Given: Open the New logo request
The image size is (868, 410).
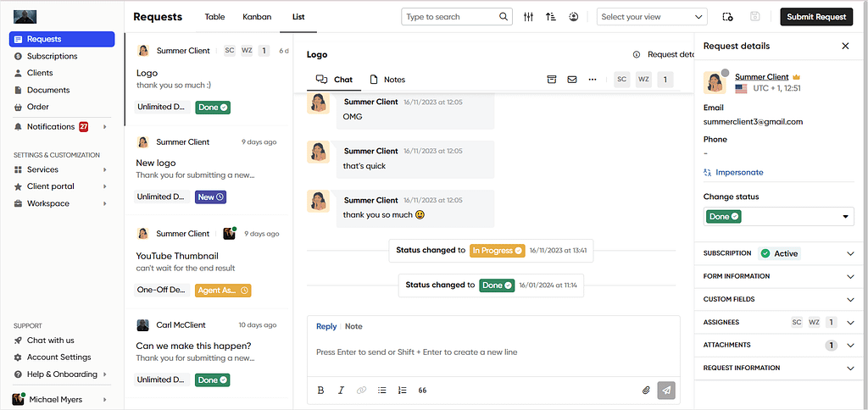Looking at the screenshot, I should (209, 170).
